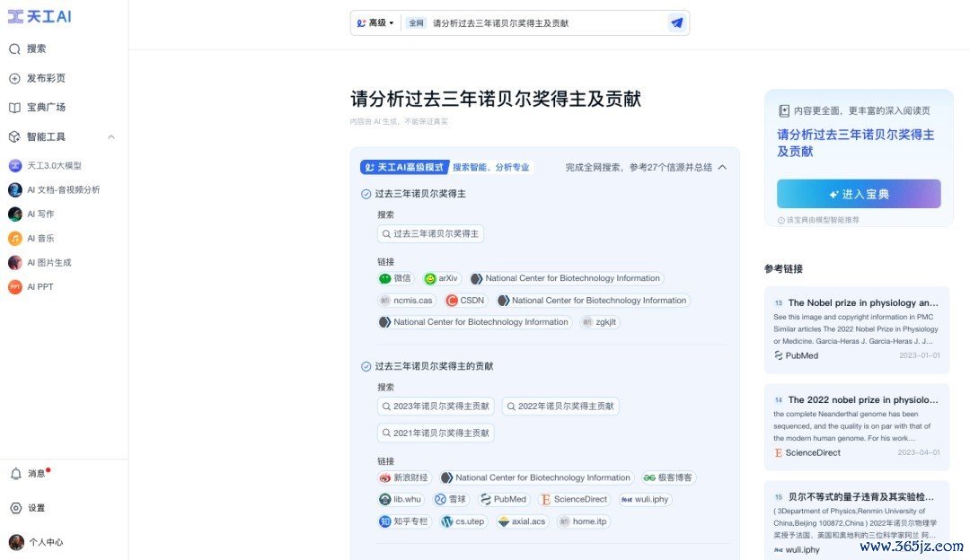Select 天工3.0大模型 tool

45,165
